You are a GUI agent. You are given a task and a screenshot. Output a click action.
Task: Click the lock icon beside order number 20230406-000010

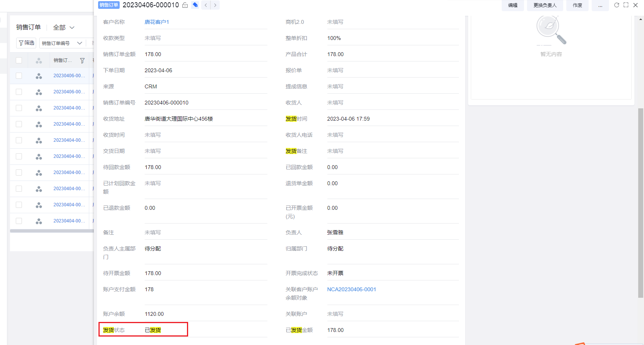[x=185, y=5]
